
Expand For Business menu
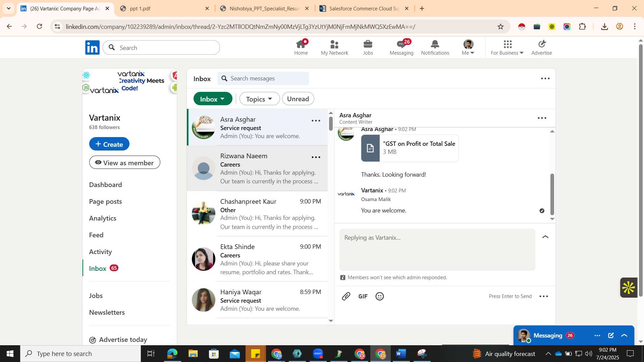pyautogui.click(x=507, y=47)
